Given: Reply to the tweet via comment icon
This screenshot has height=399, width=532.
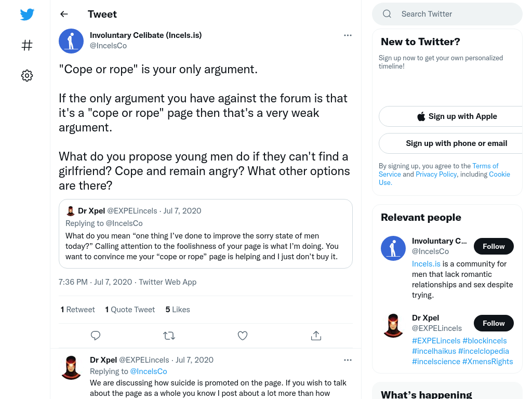Looking at the screenshot, I should click(x=96, y=336).
